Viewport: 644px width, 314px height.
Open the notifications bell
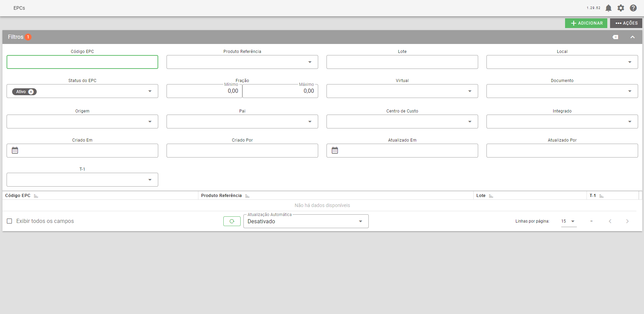(608, 8)
